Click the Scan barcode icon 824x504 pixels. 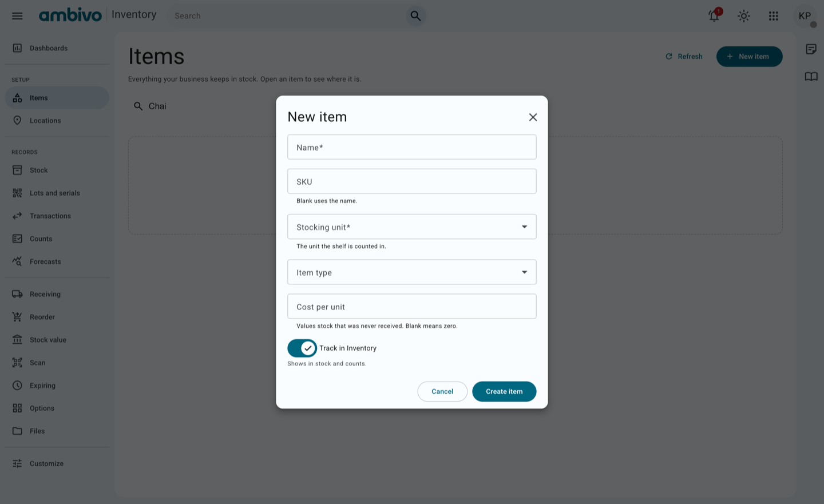pos(17,363)
